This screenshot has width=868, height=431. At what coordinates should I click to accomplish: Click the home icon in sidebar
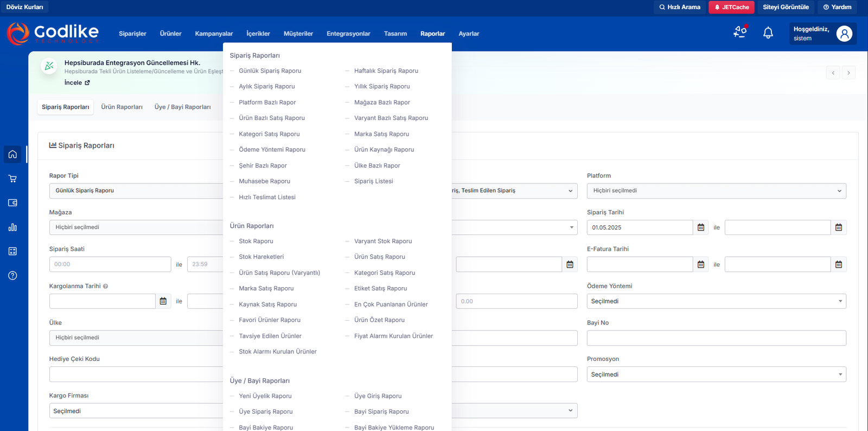[x=12, y=155]
